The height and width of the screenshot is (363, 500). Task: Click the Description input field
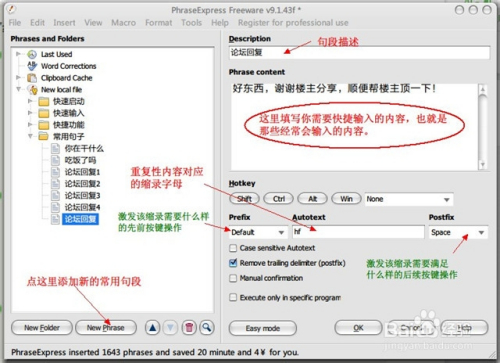[x=359, y=53]
